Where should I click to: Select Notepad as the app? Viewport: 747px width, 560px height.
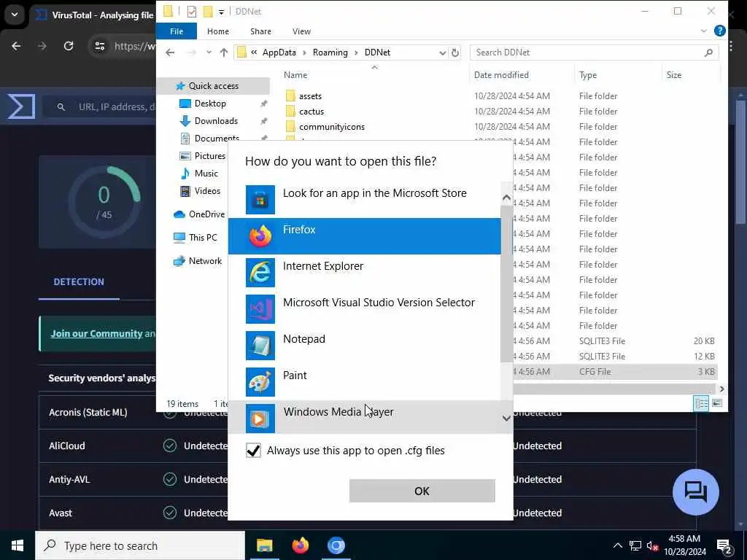(365, 345)
